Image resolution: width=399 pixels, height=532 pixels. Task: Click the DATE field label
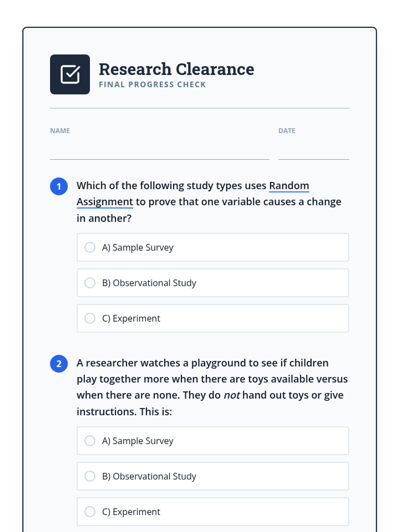pos(287,131)
